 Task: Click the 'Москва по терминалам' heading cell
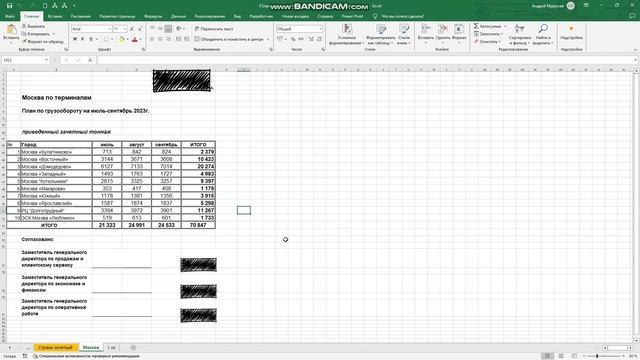pyautogui.click(x=56, y=98)
